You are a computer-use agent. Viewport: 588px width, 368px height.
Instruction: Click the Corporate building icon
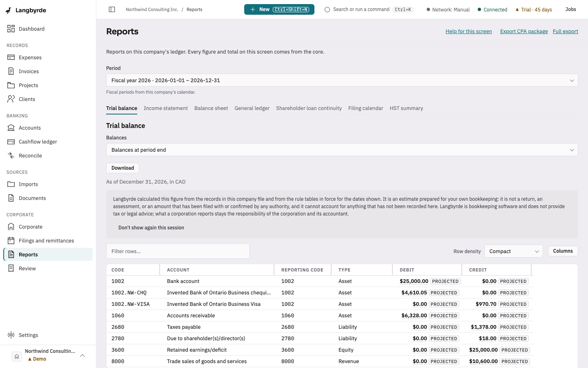(11, 227)
